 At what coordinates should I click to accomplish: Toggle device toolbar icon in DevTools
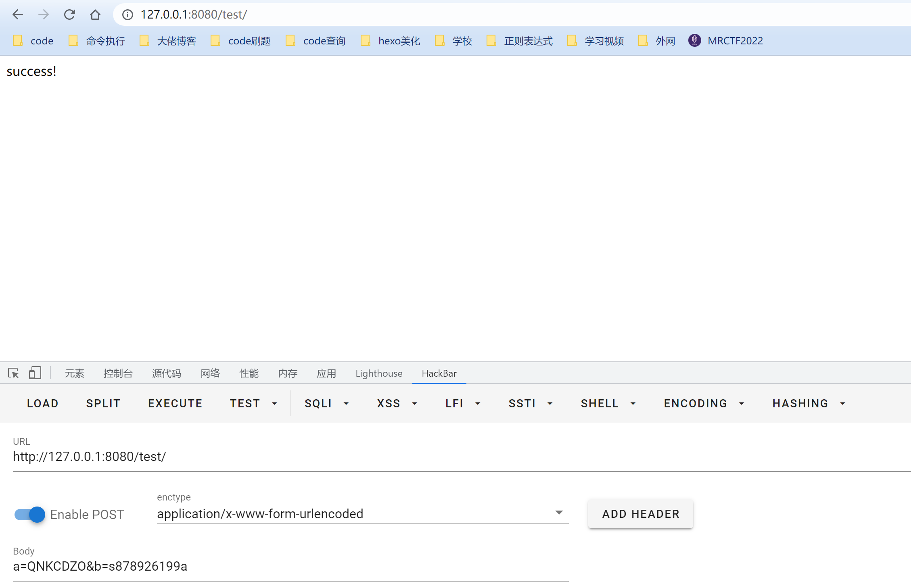tap(35, 373)
